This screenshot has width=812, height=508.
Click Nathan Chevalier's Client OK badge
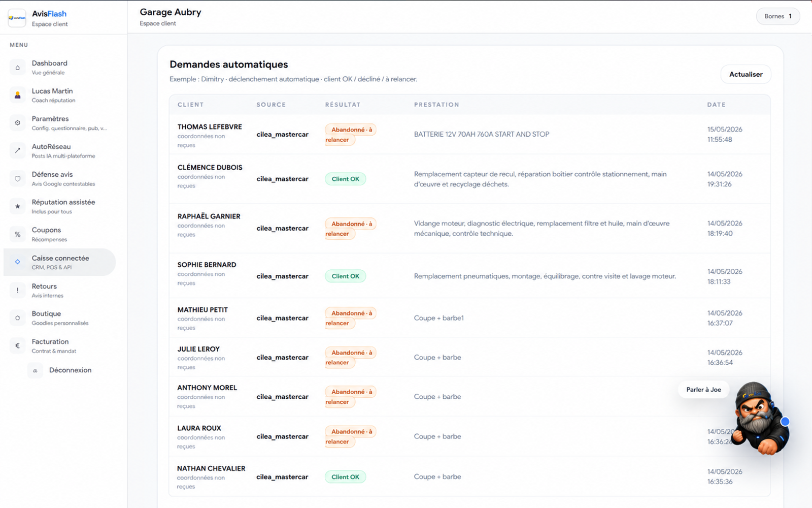tap(345, 477)
